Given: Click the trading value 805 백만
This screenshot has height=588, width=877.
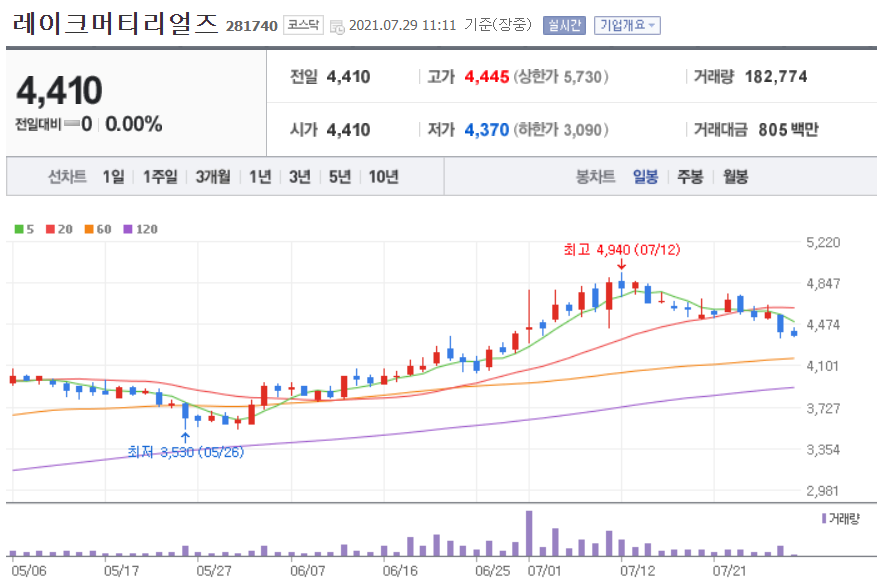Looking at the screenshot, I should tap(788, 130).
